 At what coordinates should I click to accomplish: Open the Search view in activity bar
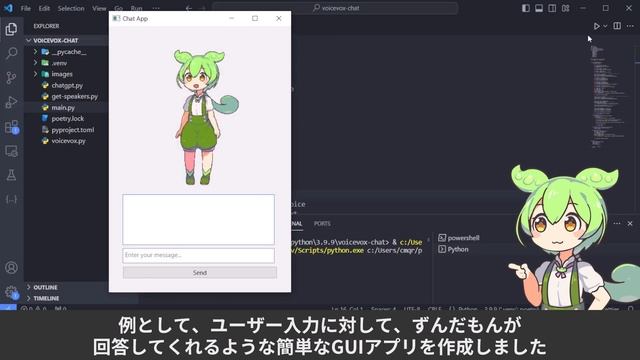[x=11, y=53]
